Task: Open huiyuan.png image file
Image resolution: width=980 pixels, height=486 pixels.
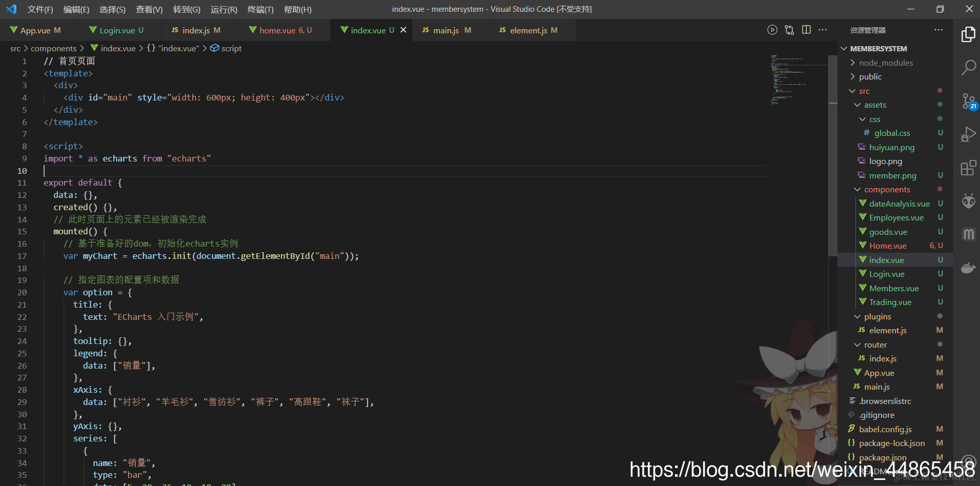Action: click(x=895, y=147)
